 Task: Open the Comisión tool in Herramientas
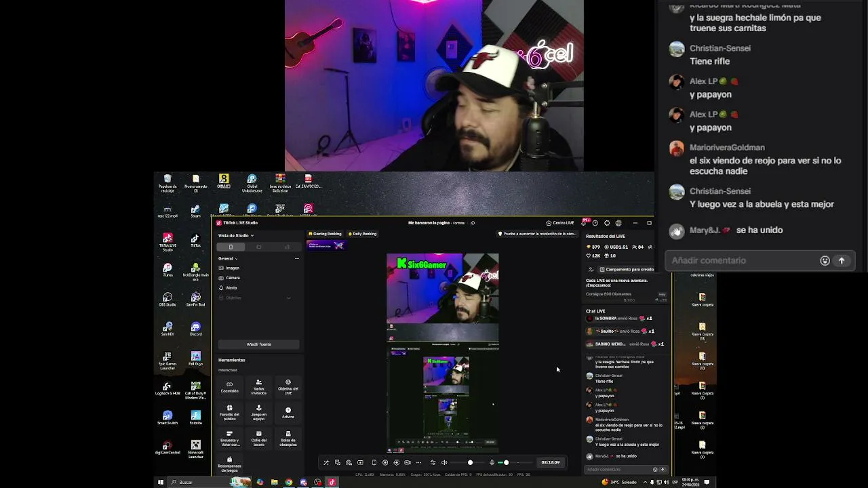[x=229, y=386]
